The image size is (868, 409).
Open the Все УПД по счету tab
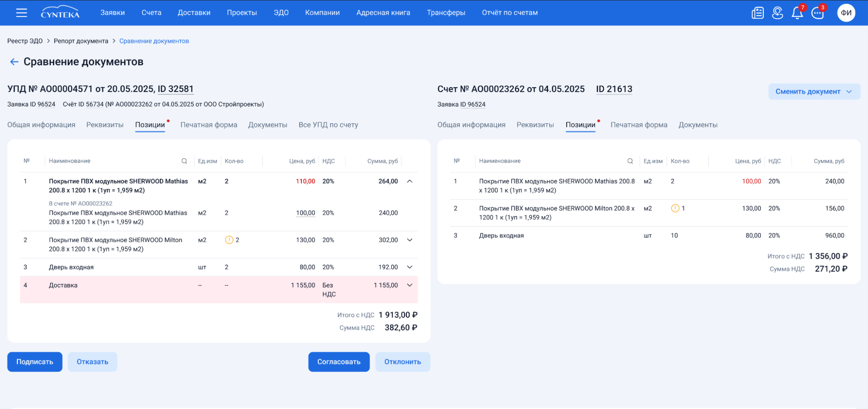pyautogui.click(x=328, y=125)
